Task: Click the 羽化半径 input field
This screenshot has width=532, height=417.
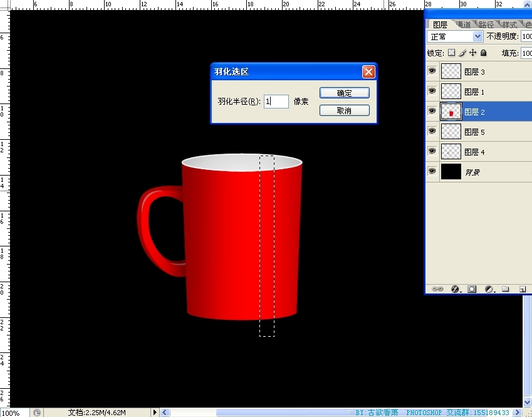Action: (x=276, y=101)
